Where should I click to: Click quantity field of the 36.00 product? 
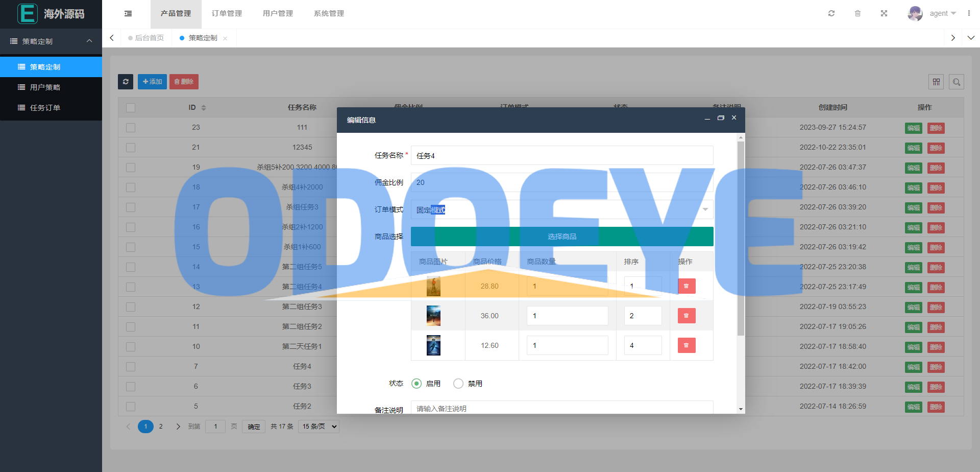[567, 316]
